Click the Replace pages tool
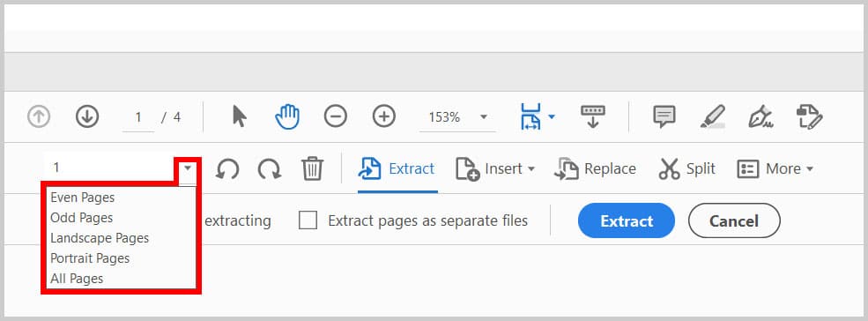This screenshot has height=321, width=868. (x=595, y=168)
